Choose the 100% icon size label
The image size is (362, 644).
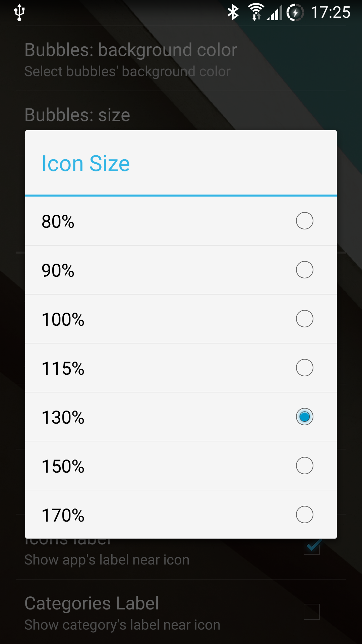pyautogui.click(x=63, y=319)
